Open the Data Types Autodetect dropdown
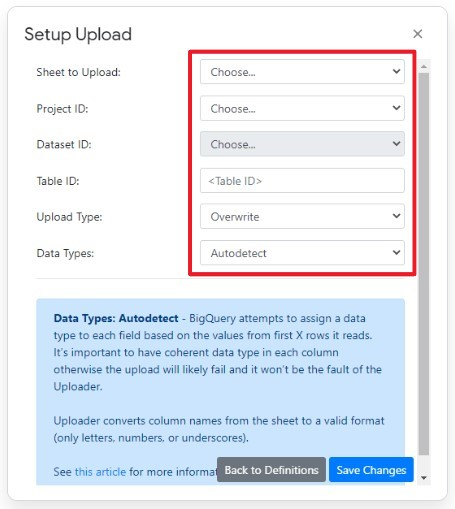 click(302, 253)
